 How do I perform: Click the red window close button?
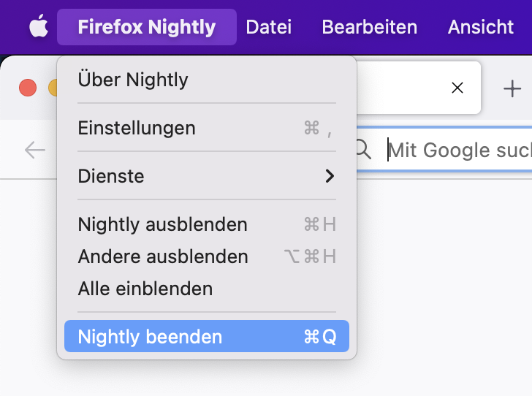tap(28, 88)
